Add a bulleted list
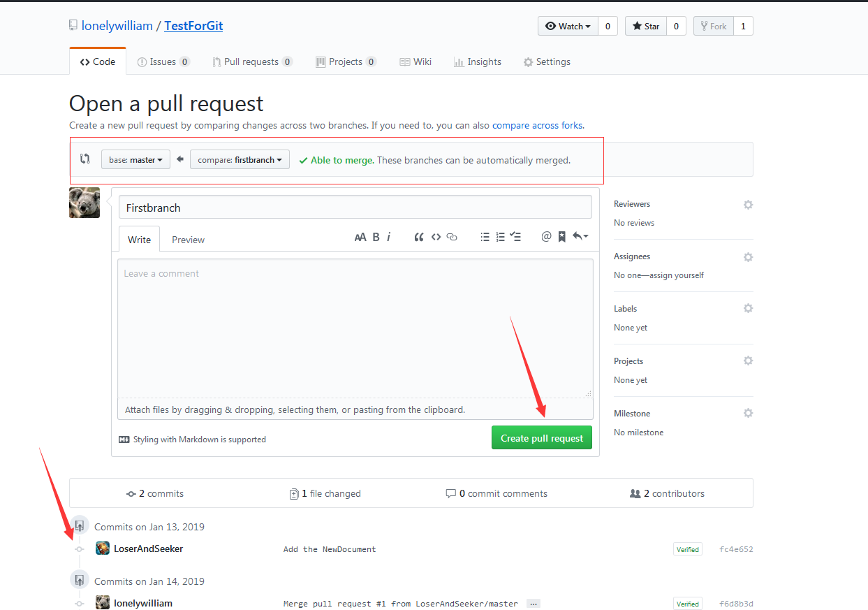Viewport: 868px width, 610px height. (485, 237)
